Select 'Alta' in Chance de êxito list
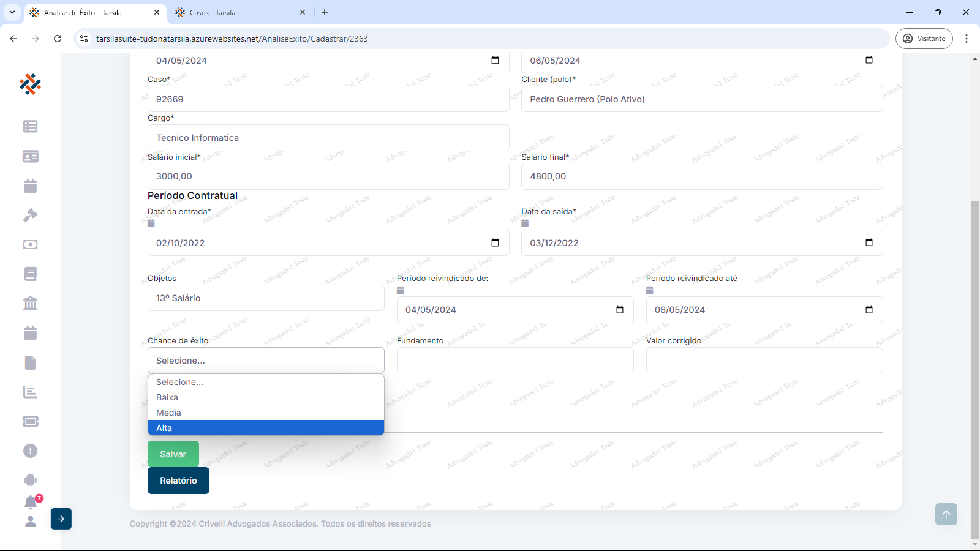This screenshot has height=551, width=980. [266, 428]
